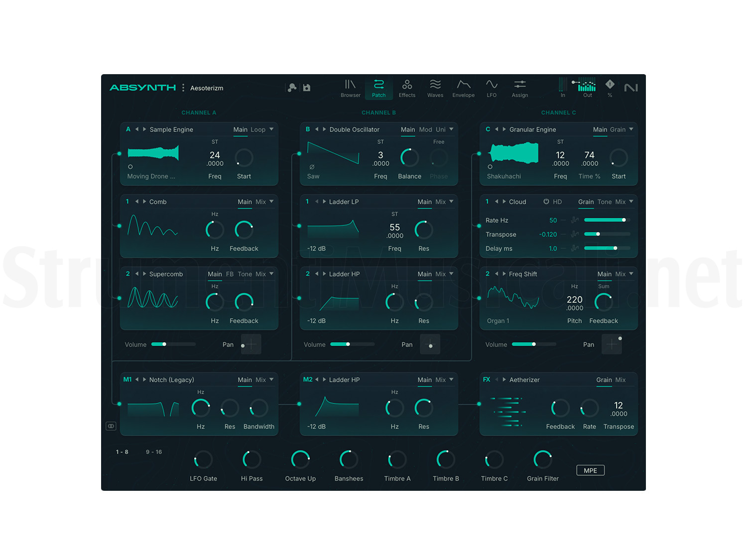Viewport: 747px width, 560px height.
Task: Expand the Sample Engine module menu
Action: (271, 129)
